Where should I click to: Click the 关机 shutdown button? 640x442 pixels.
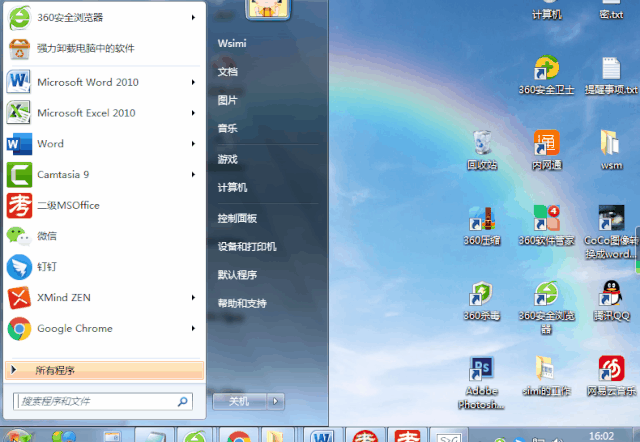(x=240, y=402)
